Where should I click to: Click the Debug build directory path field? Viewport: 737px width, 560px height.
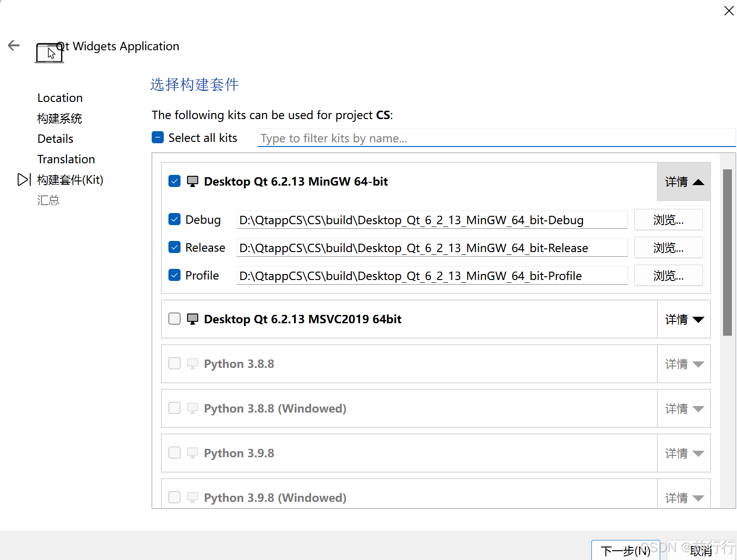432,220
